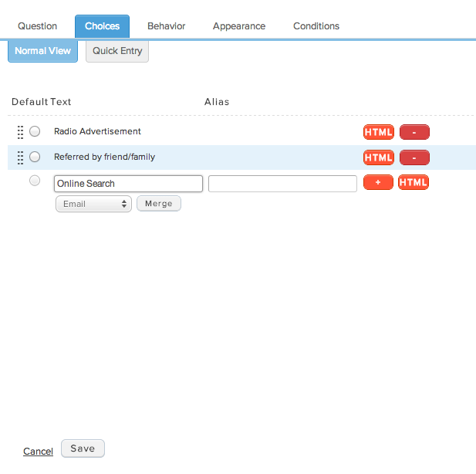Click the Alias column header
The image size is (476, 474).
[x=217, y=102]
